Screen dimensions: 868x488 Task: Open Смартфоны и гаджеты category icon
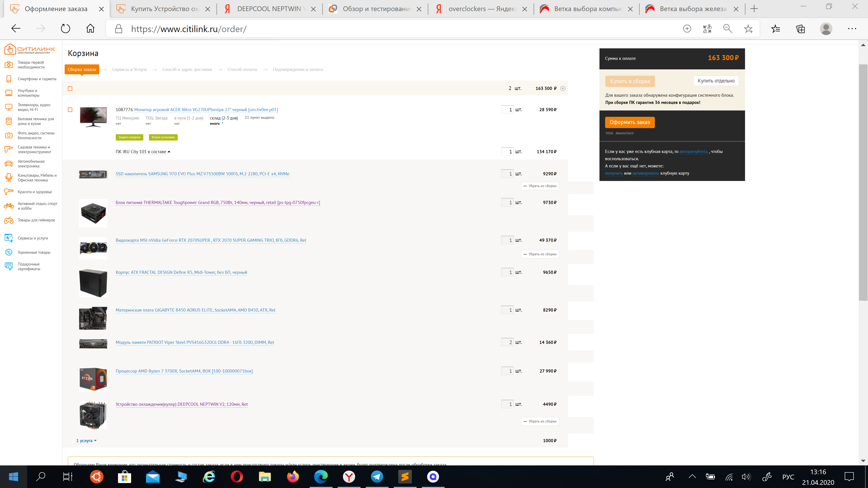pyautogui.click(x=9, y=79)
